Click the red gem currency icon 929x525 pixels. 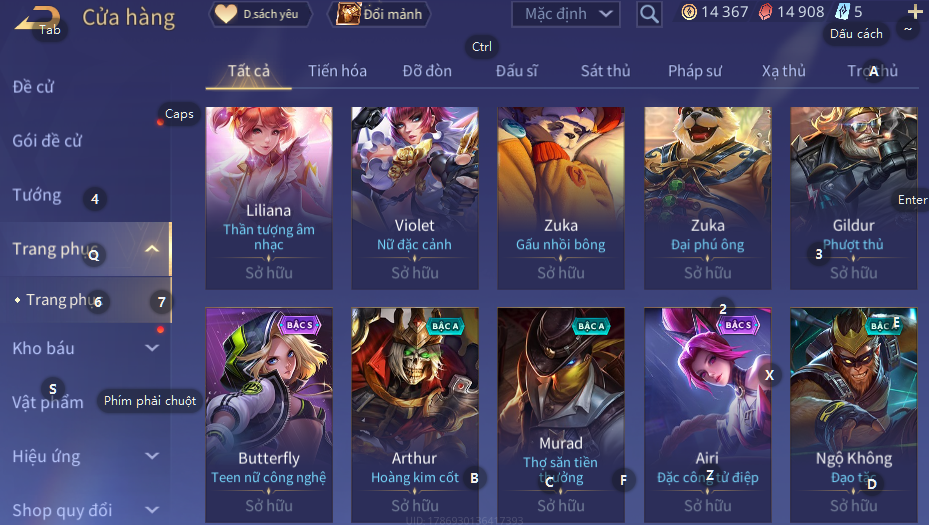(765, 12)
